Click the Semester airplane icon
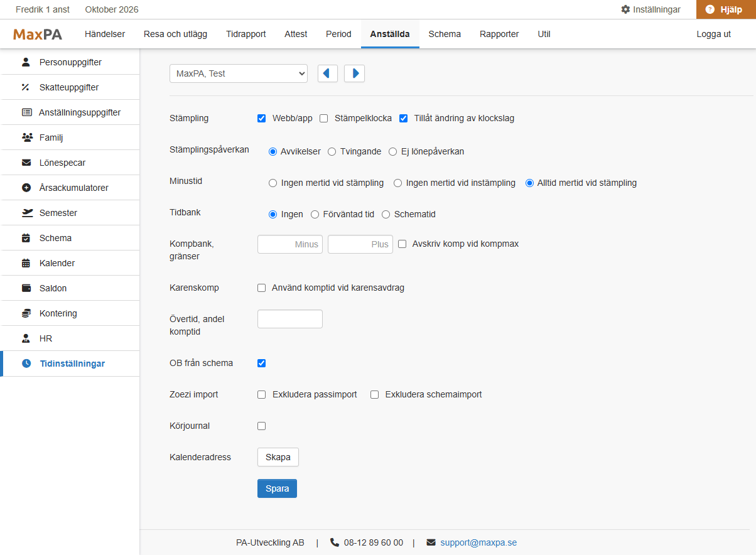 (x=27, y=213)
